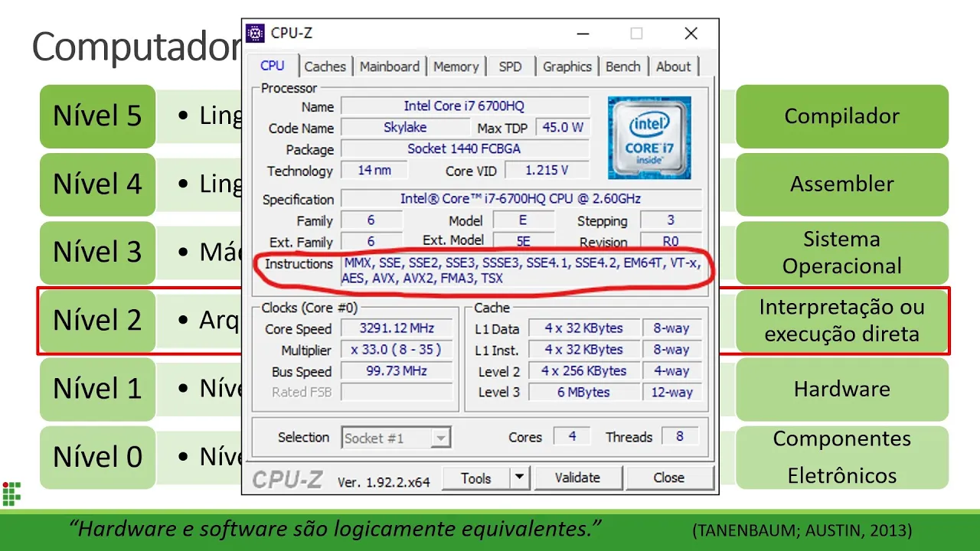
Task: Click the Validate button
Action: coord(577,478)
